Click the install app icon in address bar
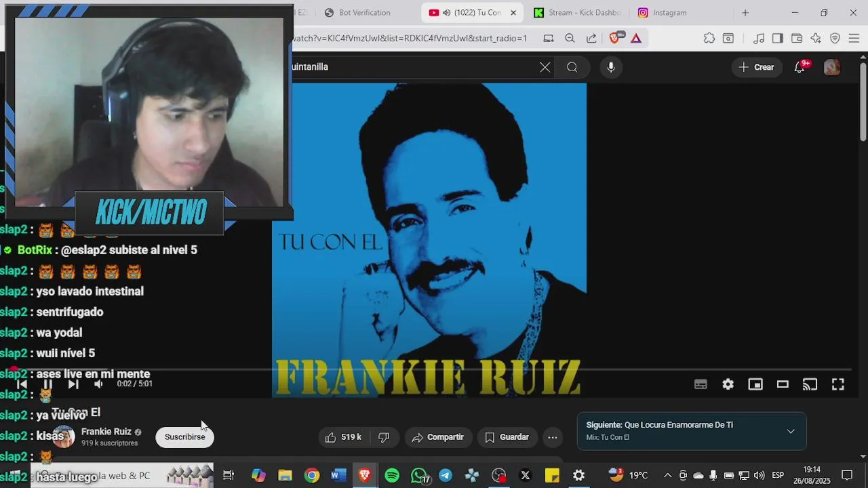 click(548, 39)
